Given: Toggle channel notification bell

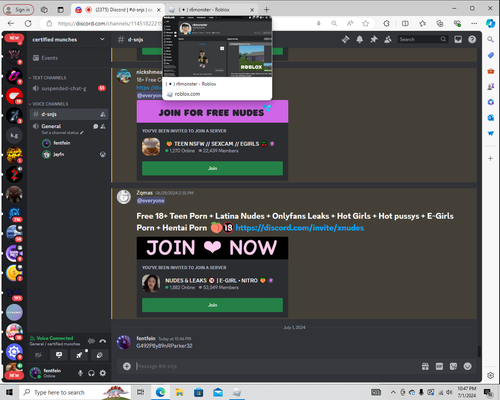Looking at the screenshot, I should 360,39.
